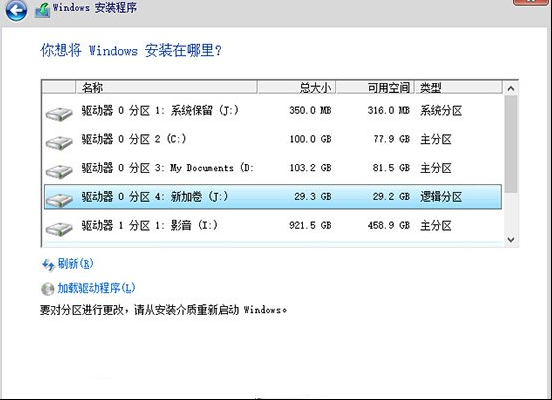
Task: Click the Windows Setup installer icon in title bar
Action: point(43,10)
